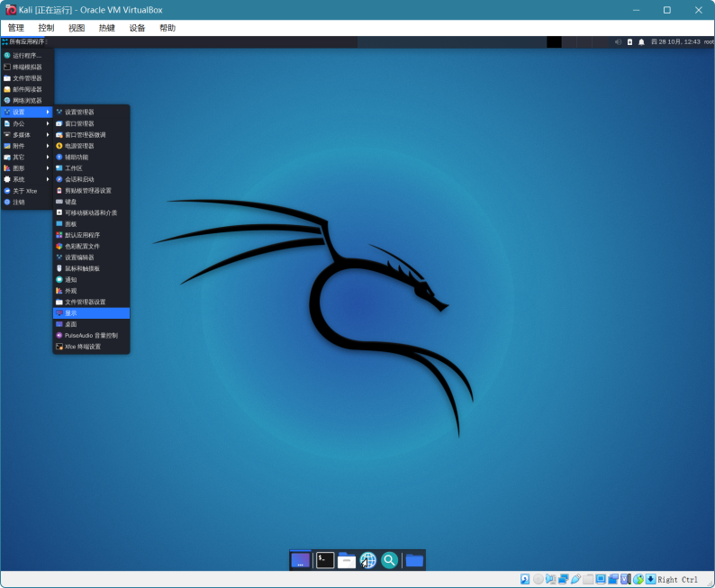Image resolution: width=715 pixels, height=588 pixels.
Task: Click VirtualBox hard disk activity status icon
Action: (525, 579)
